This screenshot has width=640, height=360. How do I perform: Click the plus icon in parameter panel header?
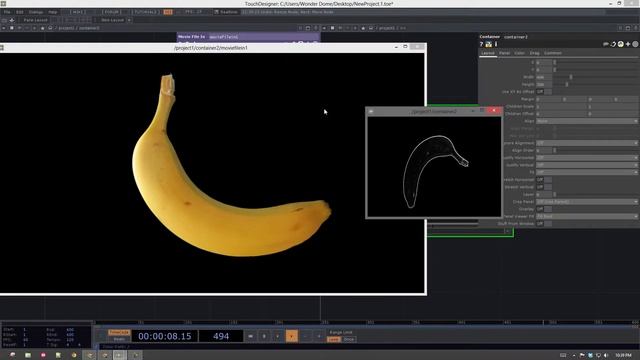click(x=628, y=44)
